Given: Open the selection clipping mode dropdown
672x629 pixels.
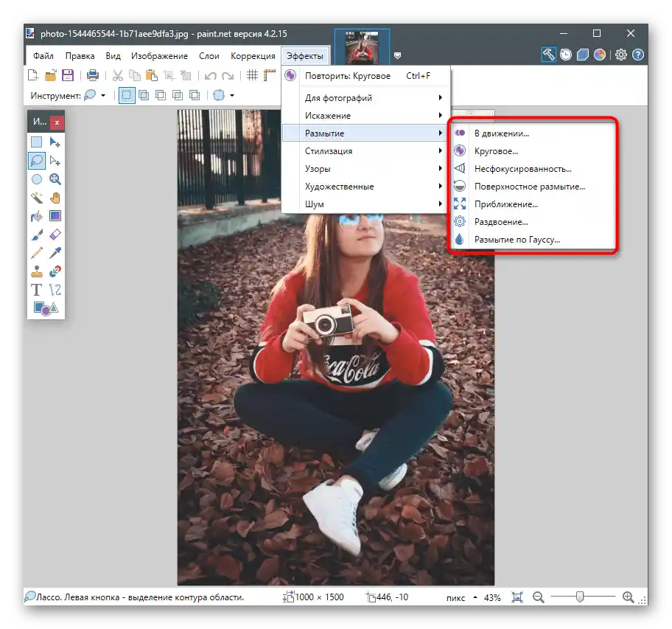Looking at the screenshot, I should [224, 95].
